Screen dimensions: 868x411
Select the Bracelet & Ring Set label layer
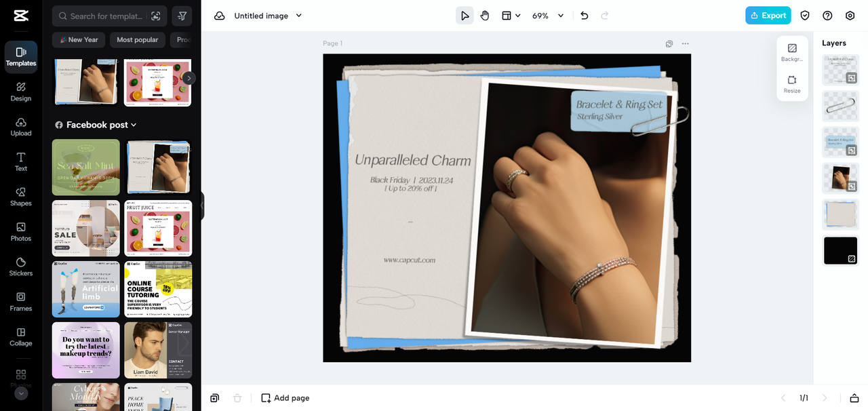click(x=840, y=142)
